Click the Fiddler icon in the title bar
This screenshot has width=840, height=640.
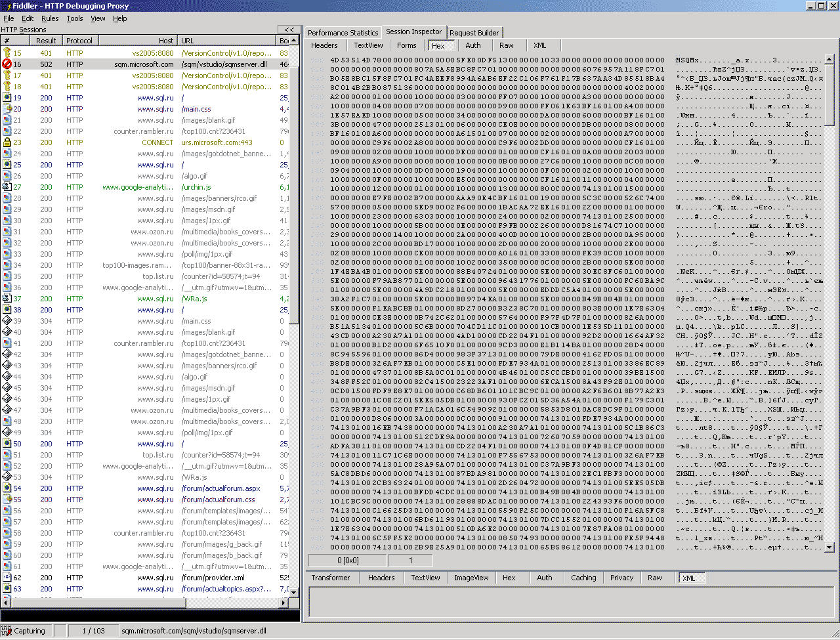tap(7, 6)
